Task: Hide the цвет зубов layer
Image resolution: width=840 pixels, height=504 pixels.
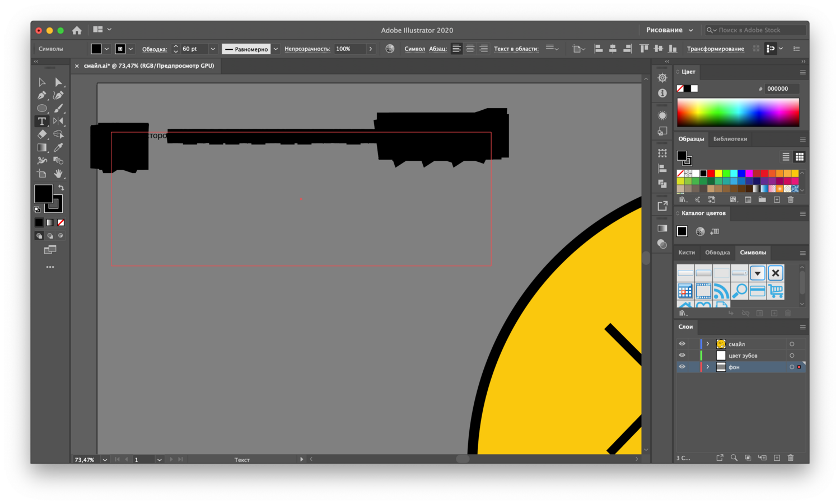Action: pos(682,356)
